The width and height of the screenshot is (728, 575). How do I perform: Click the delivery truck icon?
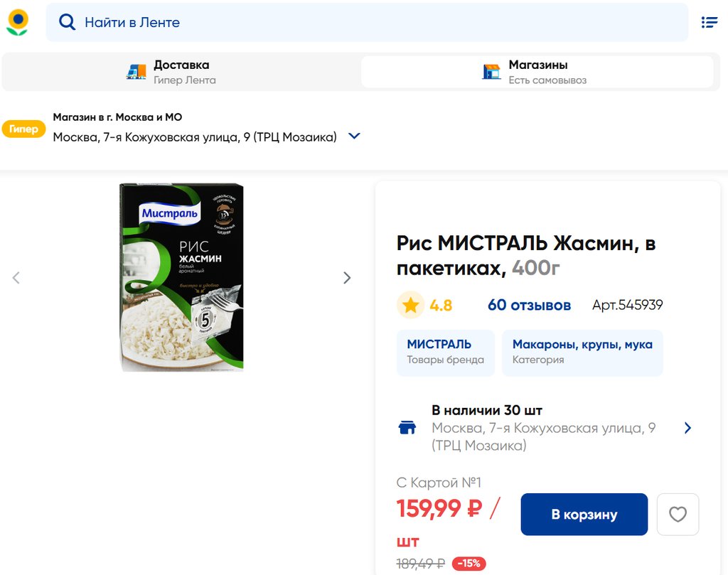point(136,72)
